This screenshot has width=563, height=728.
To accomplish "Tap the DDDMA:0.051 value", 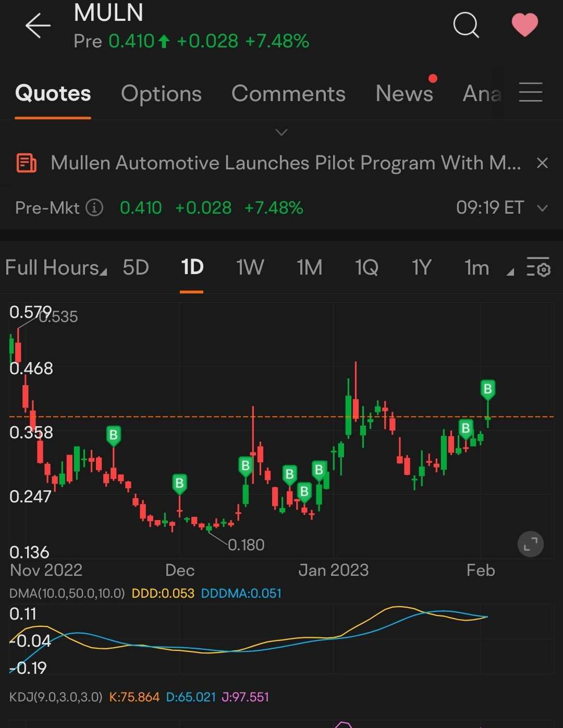I will coord(241,594).
